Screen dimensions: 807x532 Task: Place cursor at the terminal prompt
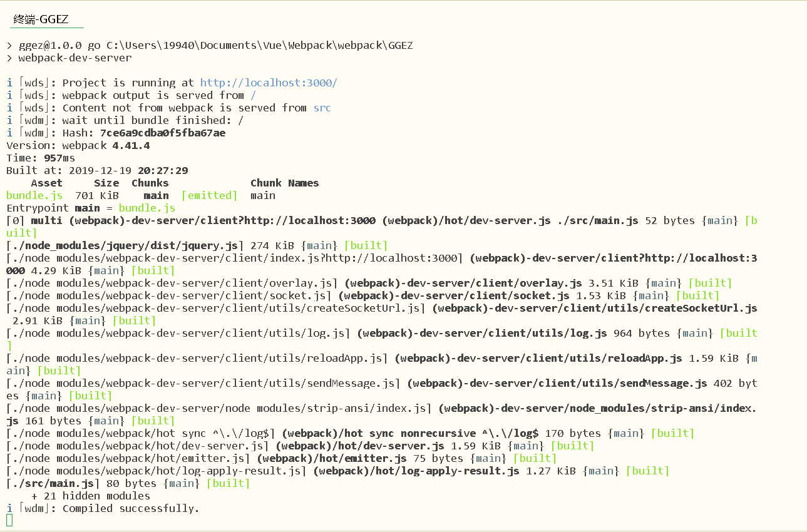9,521
